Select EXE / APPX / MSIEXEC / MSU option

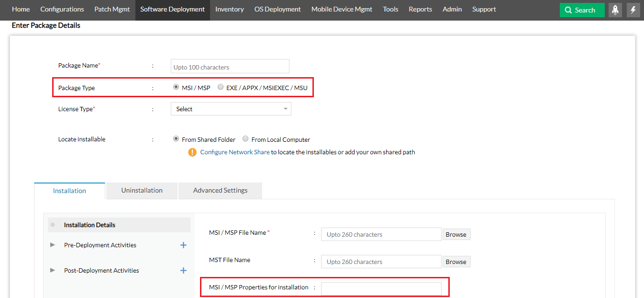click(x=221, y=88)
